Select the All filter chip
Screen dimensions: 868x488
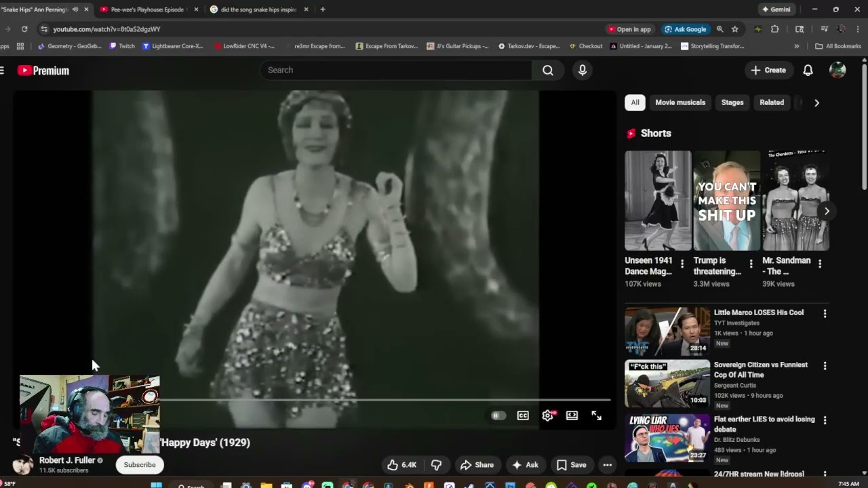635,102
